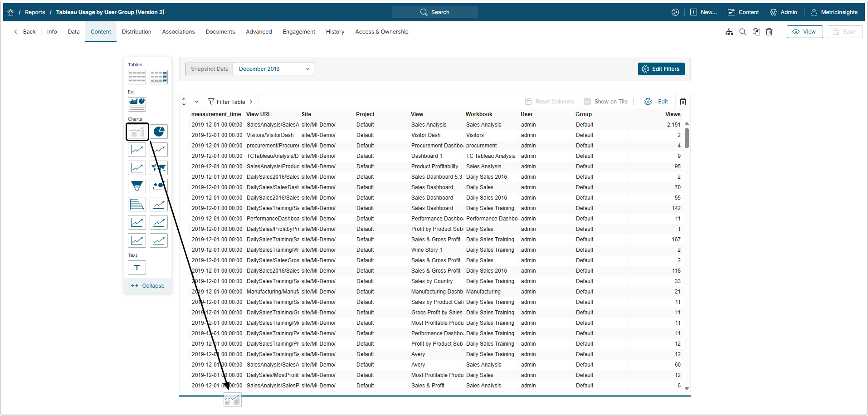This screenshot has height=416, width=868.
Task: Select the pie chart component icon
Action: tap(159, 132)
